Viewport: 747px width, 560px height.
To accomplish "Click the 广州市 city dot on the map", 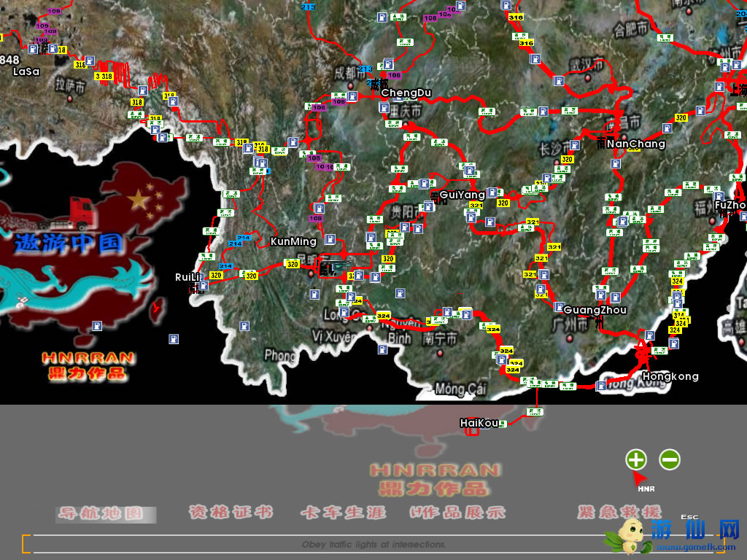I will coord(569,338).
